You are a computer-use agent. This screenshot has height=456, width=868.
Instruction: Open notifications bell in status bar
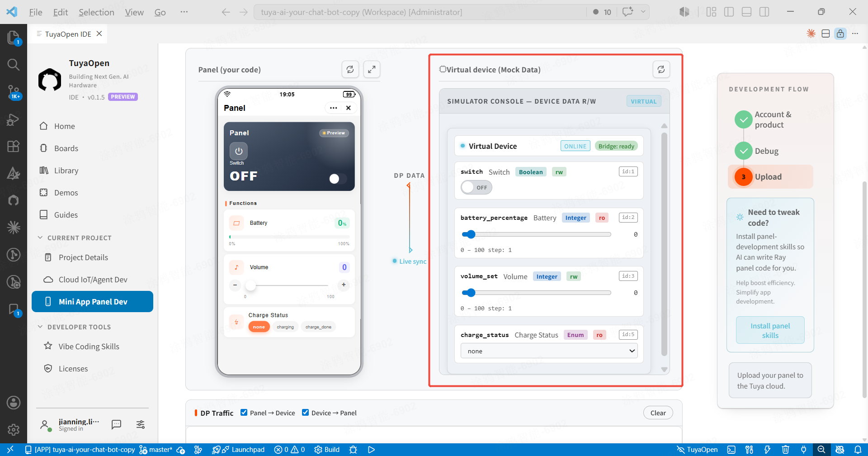point(858,450)
